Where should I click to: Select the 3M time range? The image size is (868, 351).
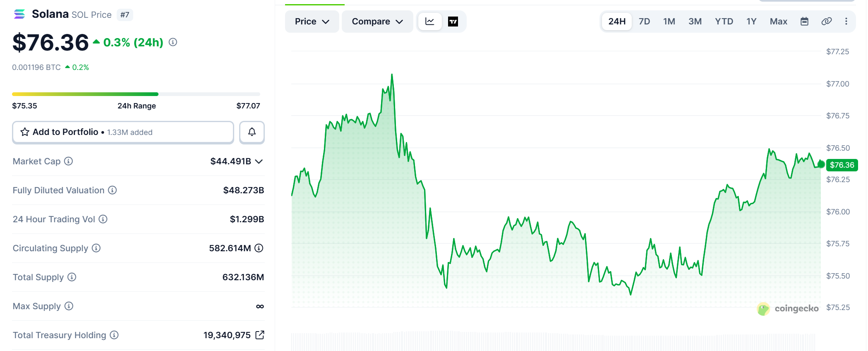695,22
